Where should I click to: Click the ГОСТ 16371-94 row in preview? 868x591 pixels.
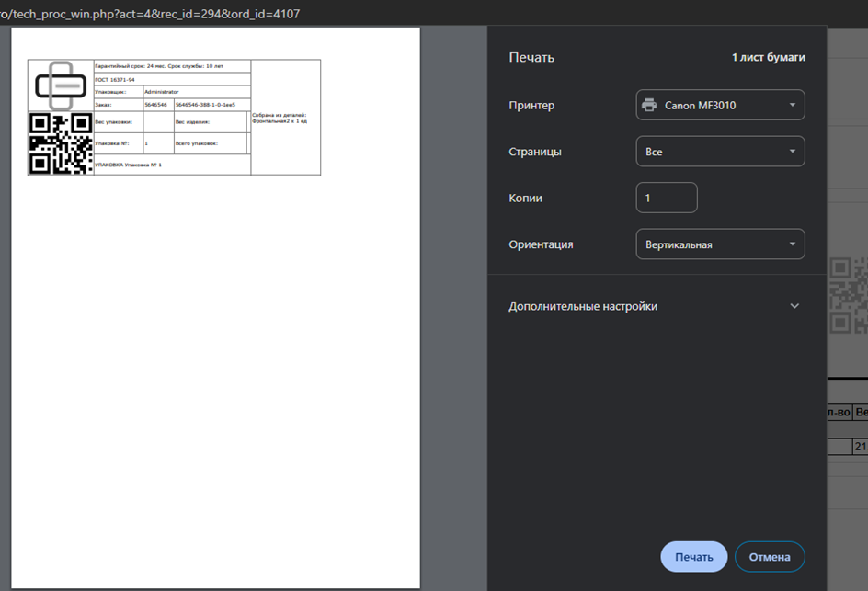click(116, 80)
